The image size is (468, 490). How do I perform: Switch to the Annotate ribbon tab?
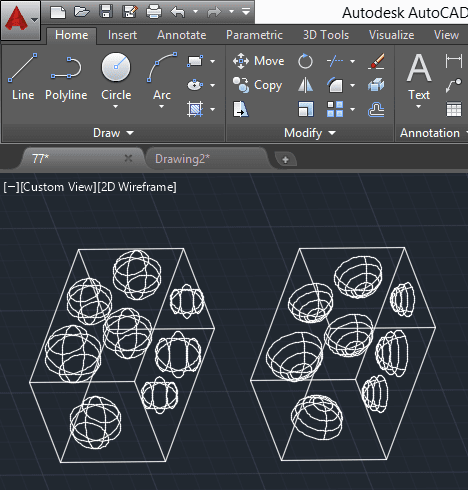click(182, 35)
